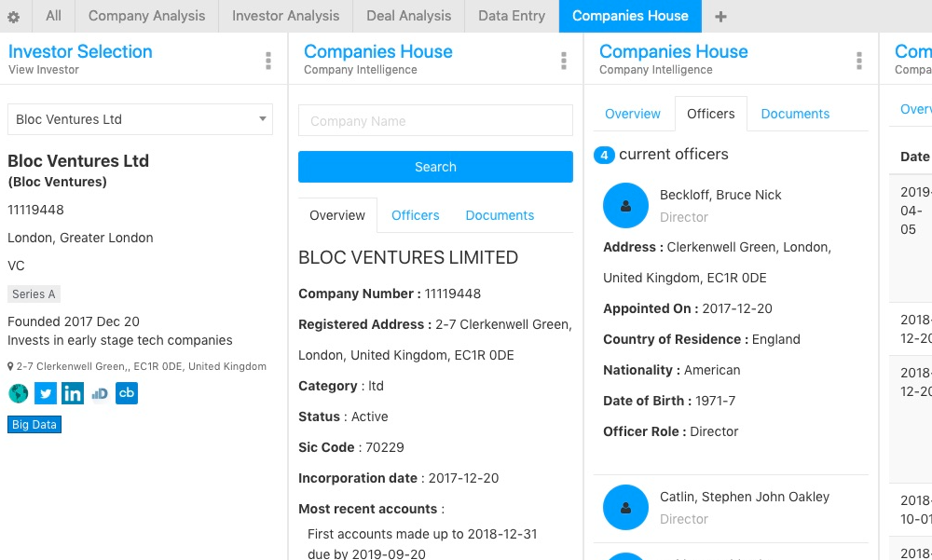Open the bar-chart D profile icon
This screenshot has height=560, width=932.
100,393
